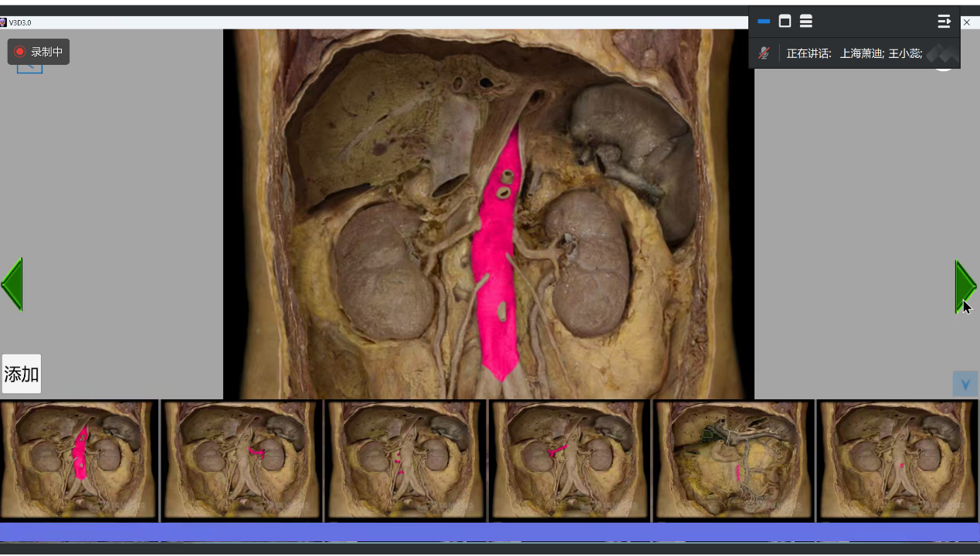Select the third abdominal thumbnail
Viewport: 980px width, 556px height.
coord(406,460)
